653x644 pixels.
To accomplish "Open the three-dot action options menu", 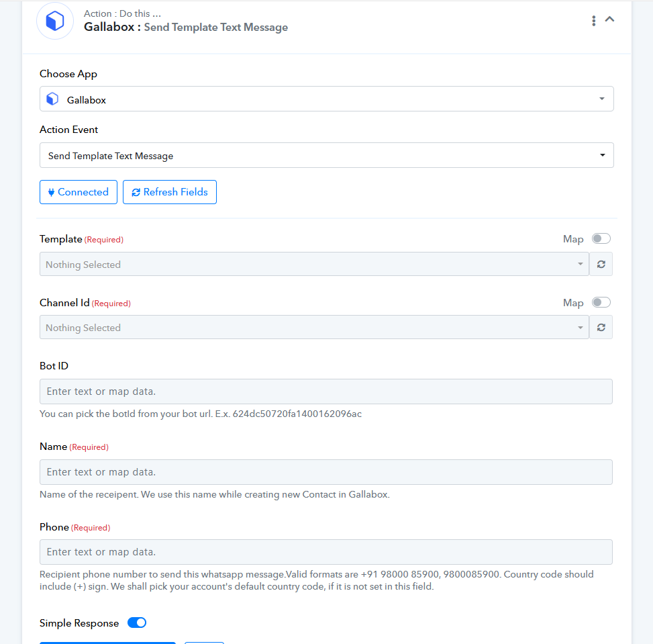I will pyautogui.click(x=593, y=20).
